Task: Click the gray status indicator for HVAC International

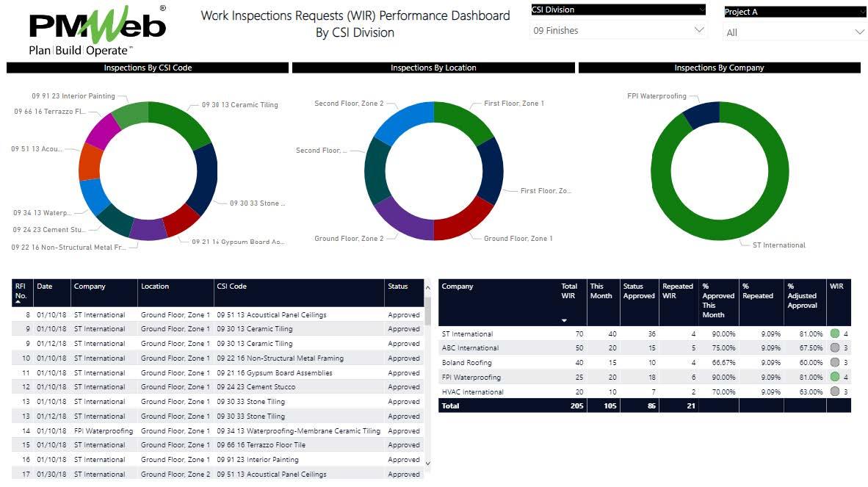Action: click(835, 392)
